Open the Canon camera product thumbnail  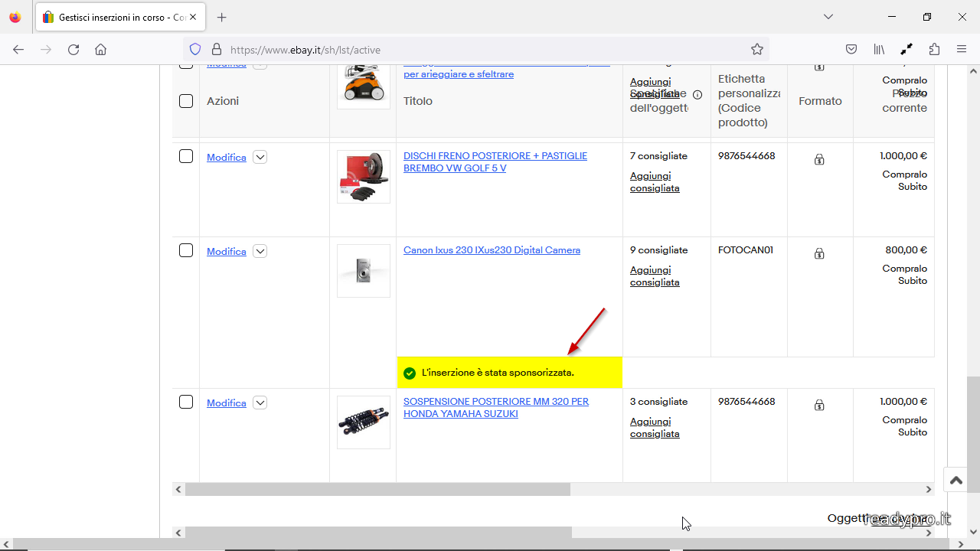point(364,271)
